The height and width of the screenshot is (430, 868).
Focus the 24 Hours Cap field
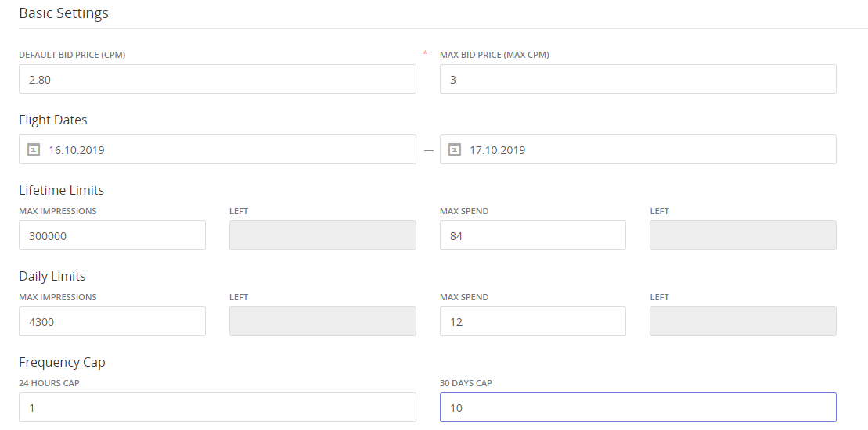[218, 407]
